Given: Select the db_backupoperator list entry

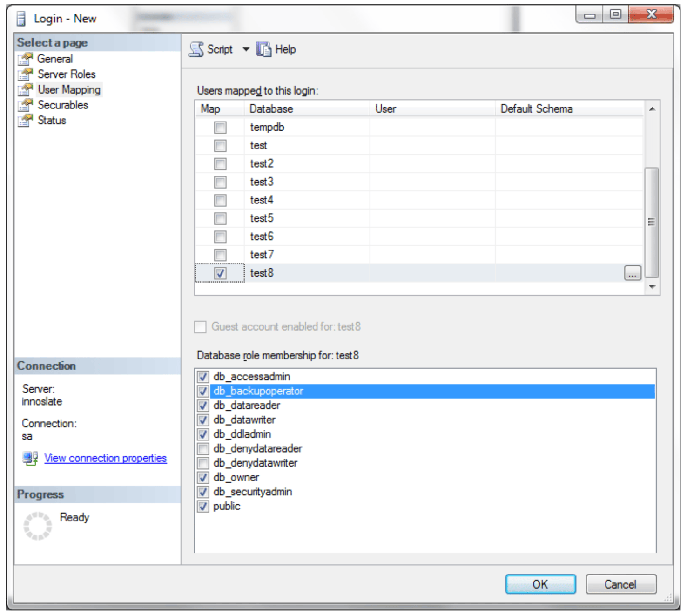Looking at the screenshot, I should click(258, 391).
